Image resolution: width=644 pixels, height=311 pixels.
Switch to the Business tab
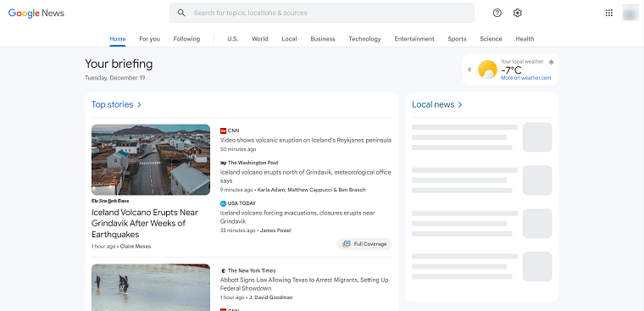coord(323,39)
